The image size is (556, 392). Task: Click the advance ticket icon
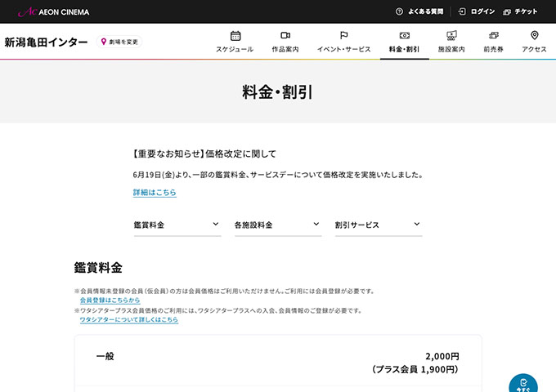click(494, 35)
